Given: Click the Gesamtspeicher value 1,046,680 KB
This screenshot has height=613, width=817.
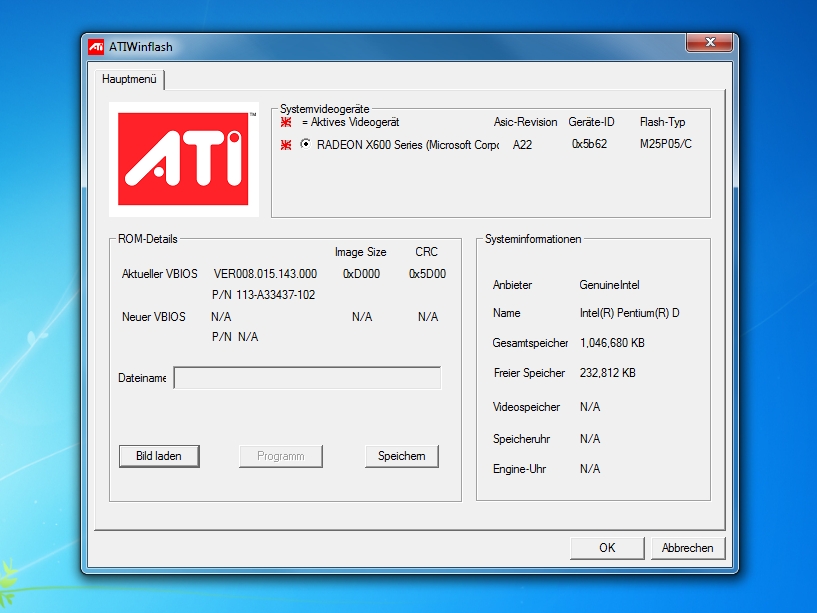Looking at the screenshot, I should point(612,343).
